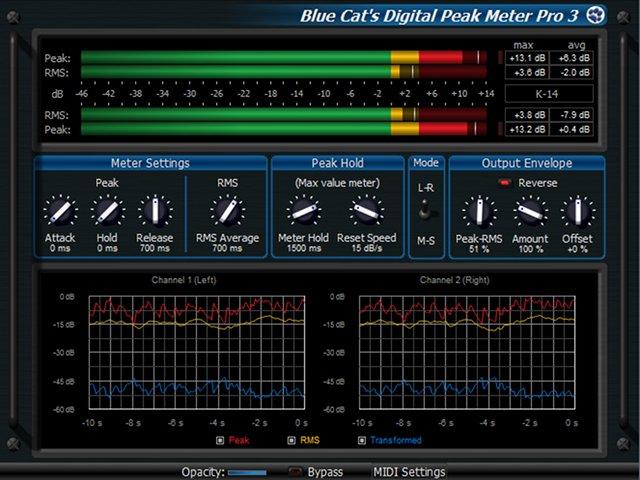This screenshot has width=640, height=480.
Task: Click the bottom Peak clip indicator LED
Action: click(500, 129)
